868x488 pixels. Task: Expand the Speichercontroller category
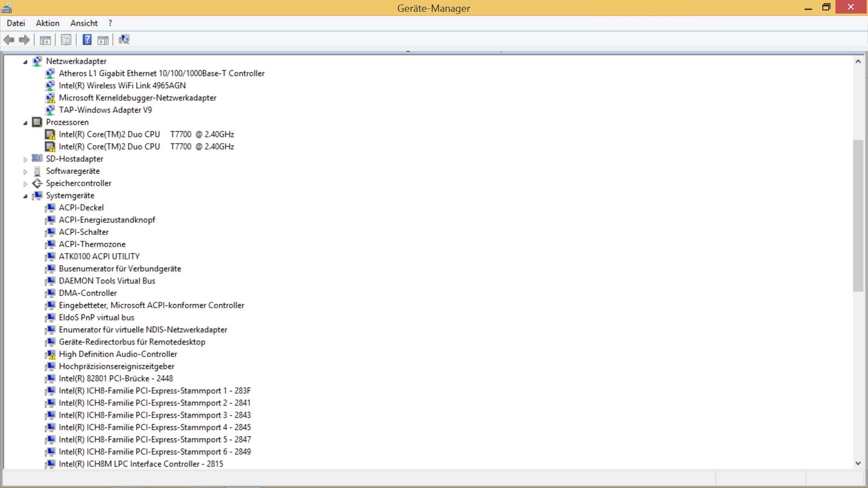(25, 183)
